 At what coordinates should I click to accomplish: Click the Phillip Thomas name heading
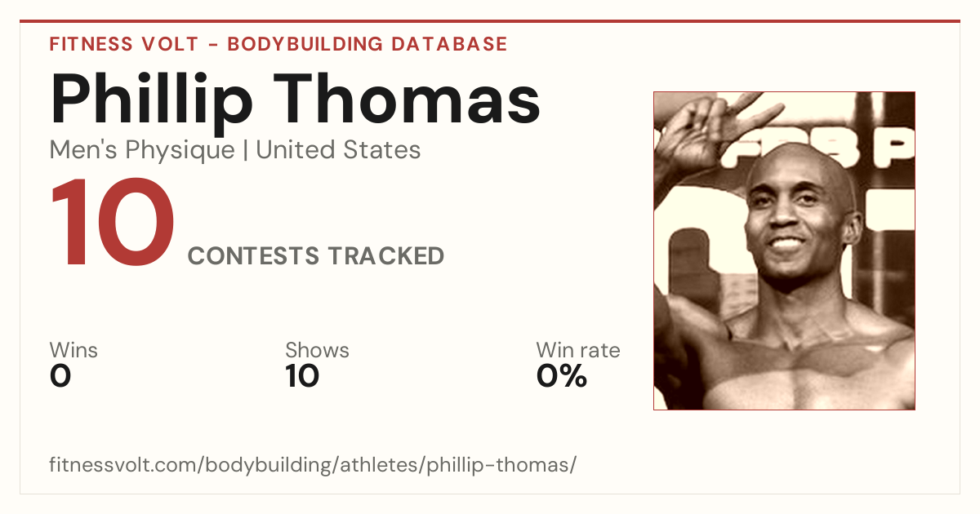(x=295, y=100)
